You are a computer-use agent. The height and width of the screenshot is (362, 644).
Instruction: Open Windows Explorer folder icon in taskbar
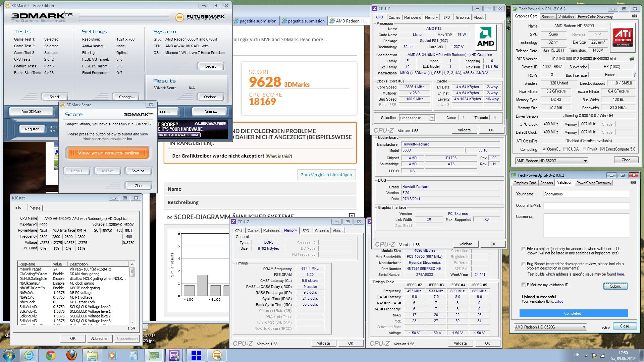[92, 355]
